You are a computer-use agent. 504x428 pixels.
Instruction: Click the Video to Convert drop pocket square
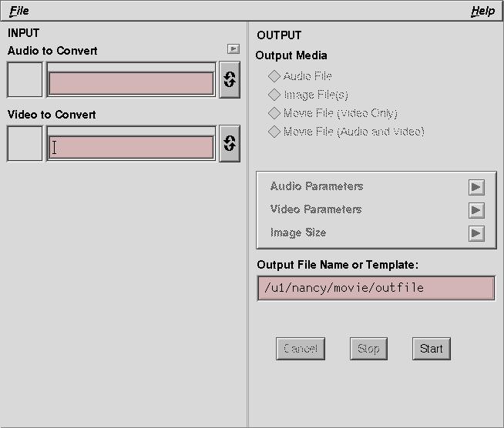[x=25, y=143]
